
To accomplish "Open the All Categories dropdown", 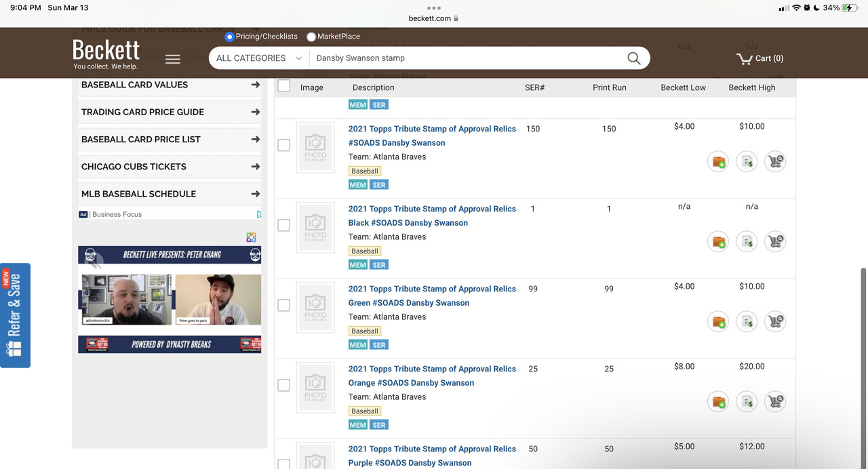I will tap(259, 58).
